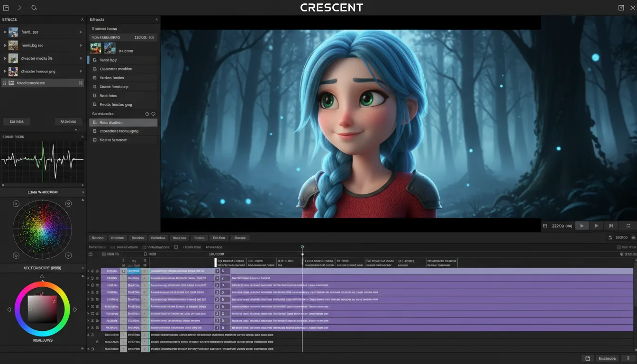Image resolution: width=637 pixels, height=364 pixels.
Task: Click the icon at far right of playback controls
Action: 628,226
